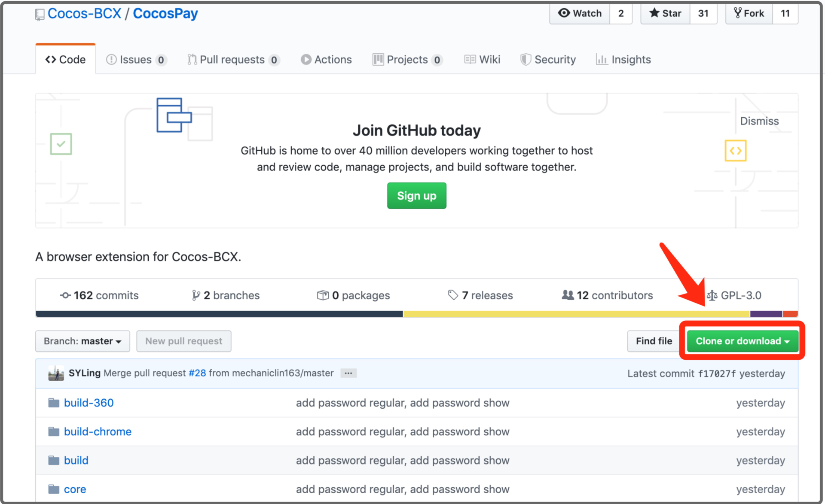Dismiss the Join GitHub banner
The height and width of the screenshot is (504, 825).
759,121
